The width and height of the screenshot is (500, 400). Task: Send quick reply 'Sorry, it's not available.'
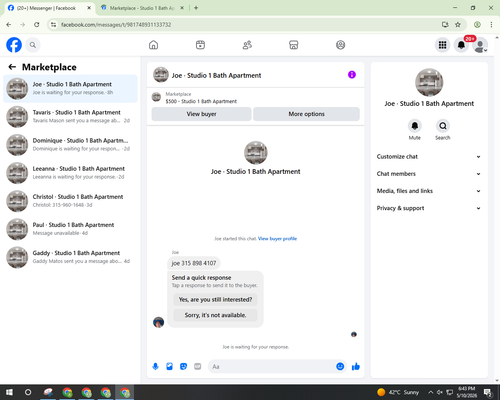pos(215,315)
